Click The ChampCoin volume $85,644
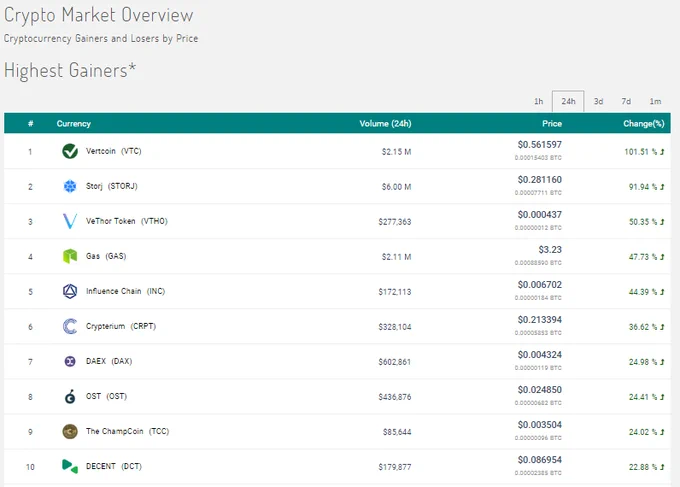 tap(397, 432)
